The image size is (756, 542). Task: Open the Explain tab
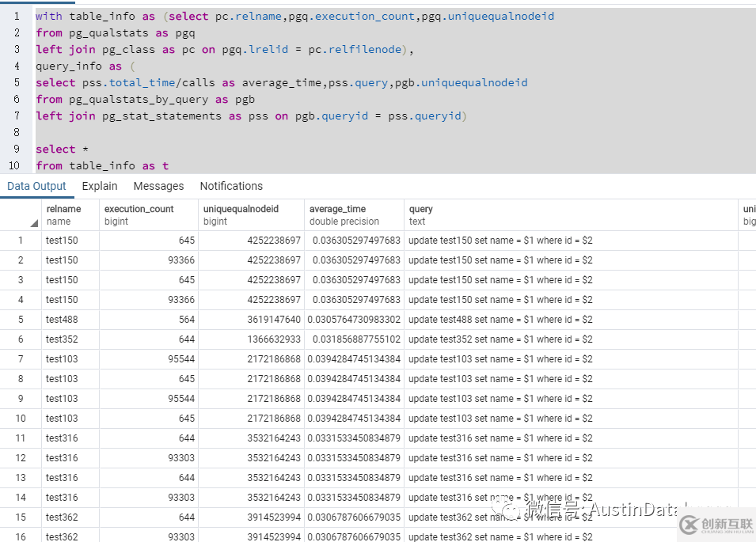(x=99, y=186)
